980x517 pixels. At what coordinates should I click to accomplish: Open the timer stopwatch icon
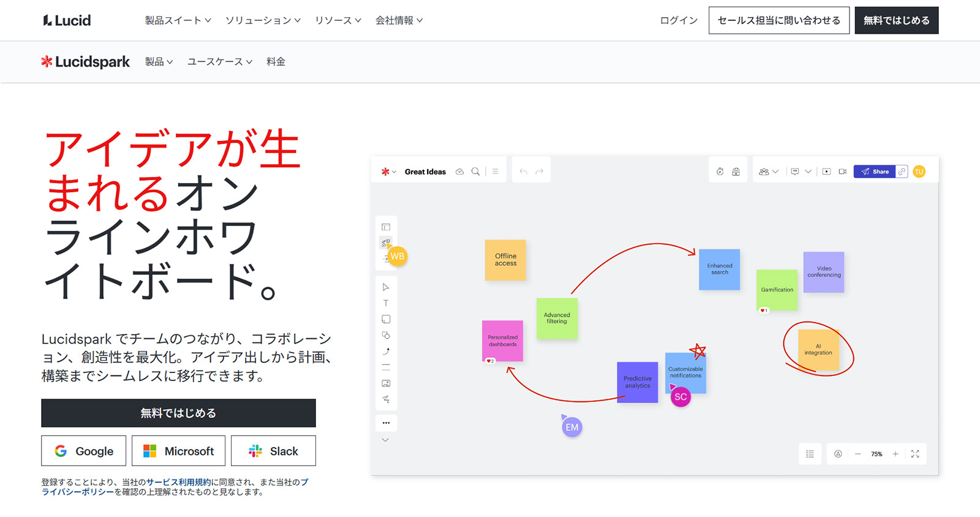coord(720,172)
